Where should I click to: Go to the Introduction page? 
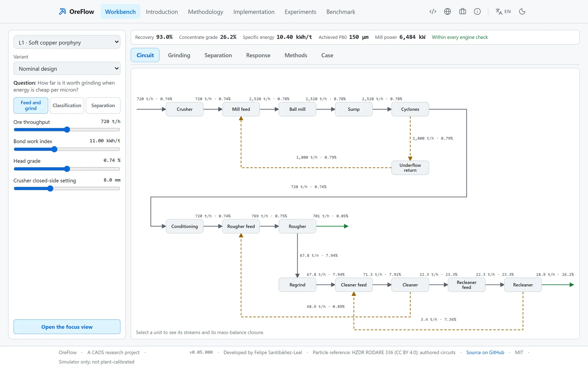[162, 12]
